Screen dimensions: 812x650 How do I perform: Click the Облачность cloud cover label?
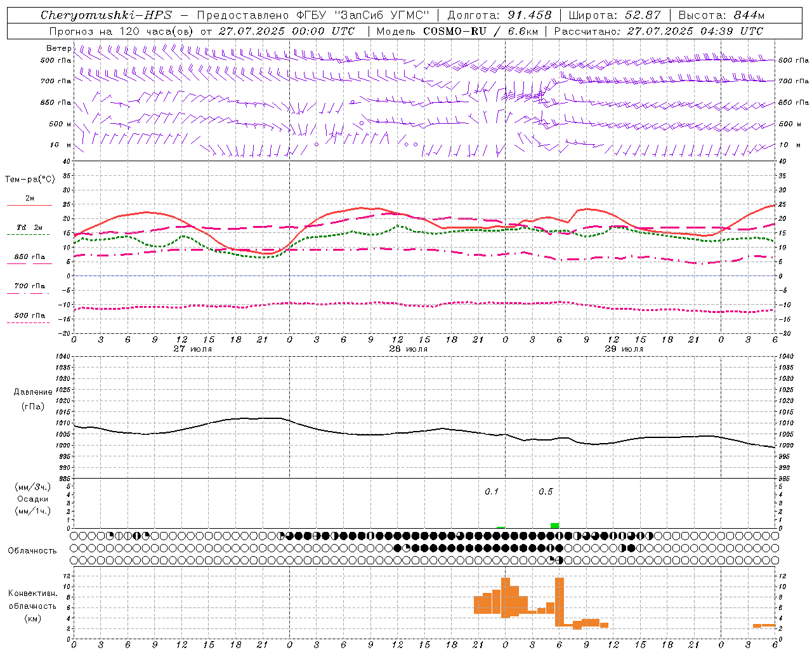(x=32, y=550)
